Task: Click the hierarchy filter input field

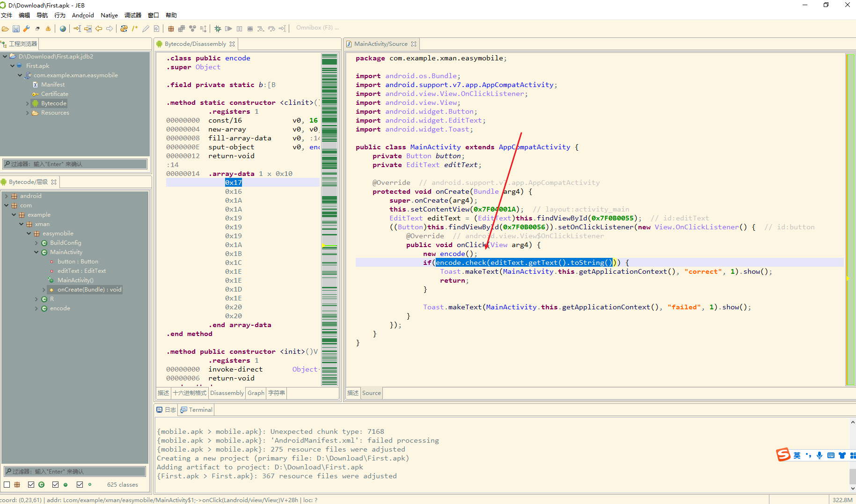Action: [75, 471]
